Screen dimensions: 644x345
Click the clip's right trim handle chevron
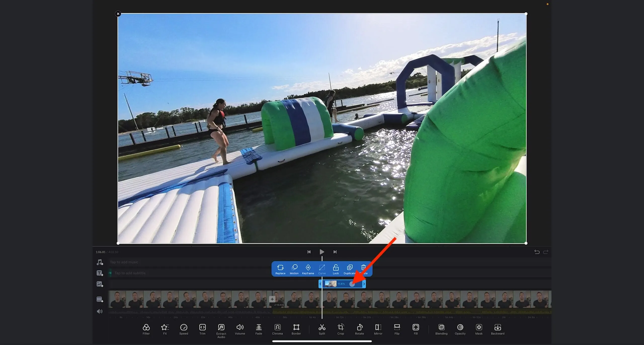coord(364,284)
